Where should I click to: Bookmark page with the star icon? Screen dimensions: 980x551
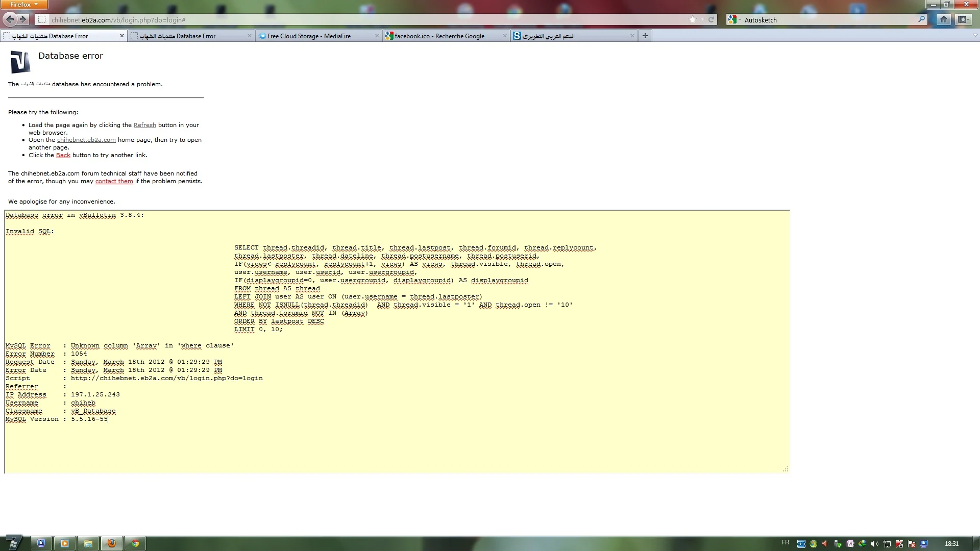[692, 20]
